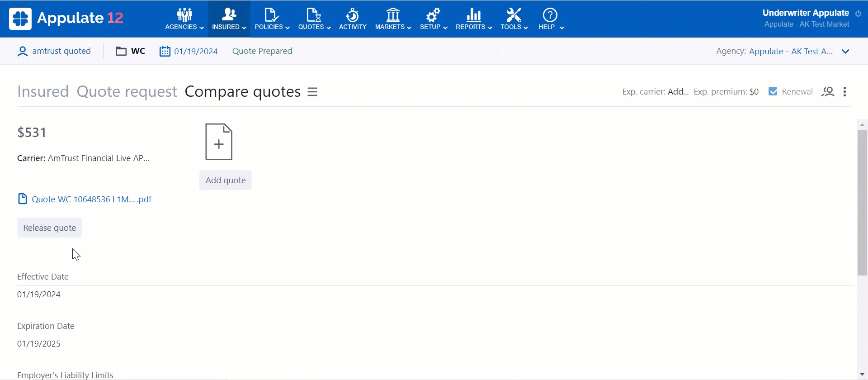The height and width of the screenshot is (380, 868).
Task: Switch to the Quote request tab
Action: tap(127, 91)
